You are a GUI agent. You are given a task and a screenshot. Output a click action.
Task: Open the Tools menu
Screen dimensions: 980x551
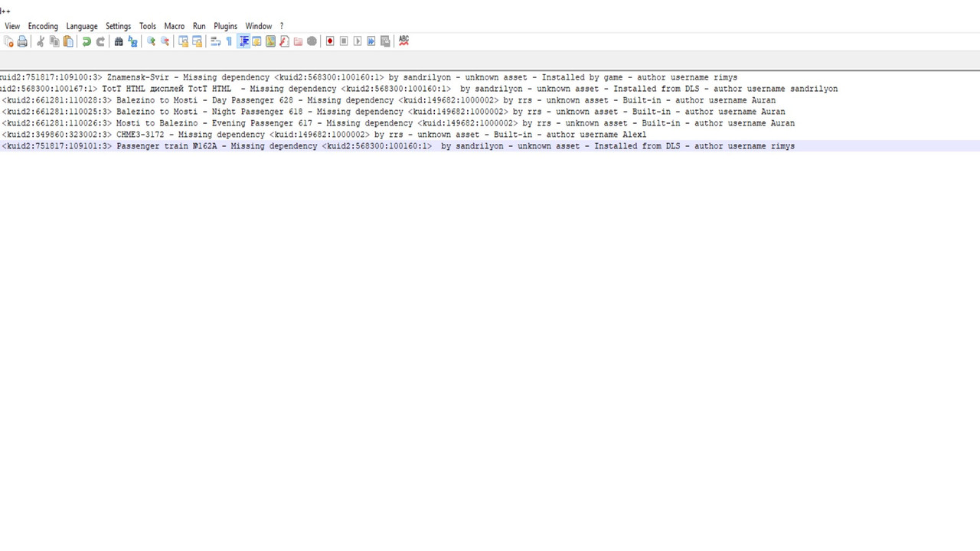148,26
